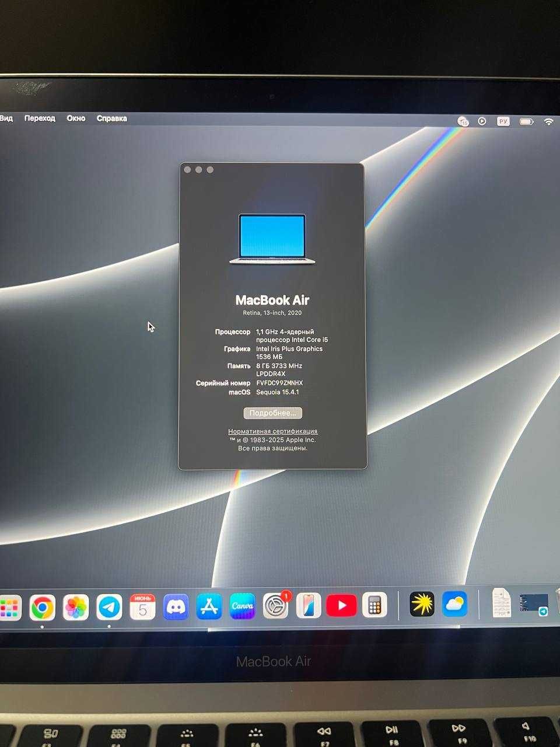
Task: Open the Calculator app
Action: 374,605
